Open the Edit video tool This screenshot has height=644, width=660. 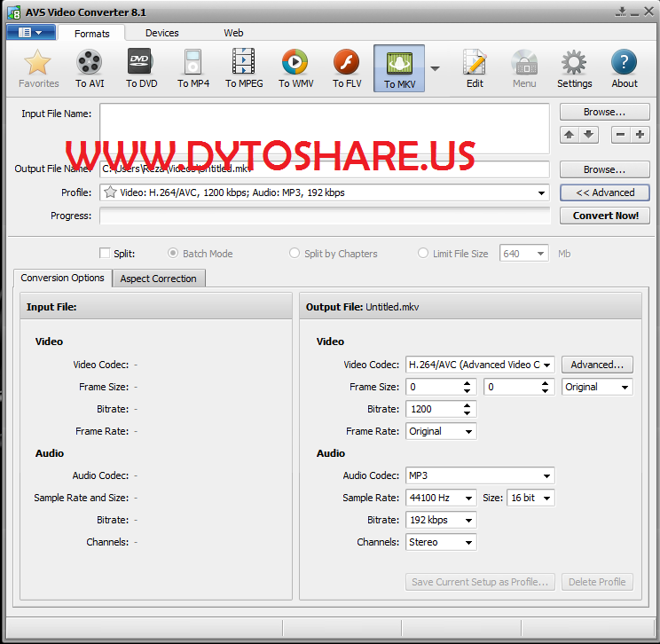(x=475, y=68)
